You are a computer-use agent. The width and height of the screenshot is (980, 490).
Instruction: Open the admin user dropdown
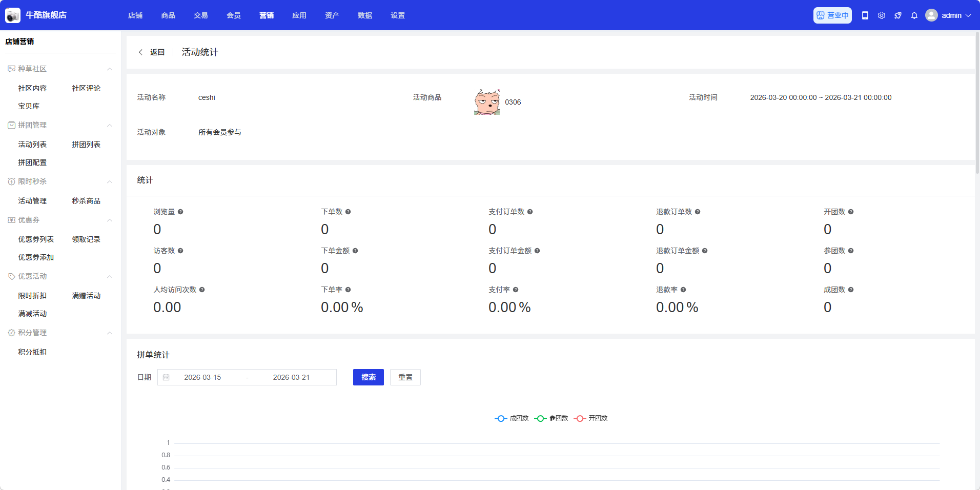tap(948, 15)
